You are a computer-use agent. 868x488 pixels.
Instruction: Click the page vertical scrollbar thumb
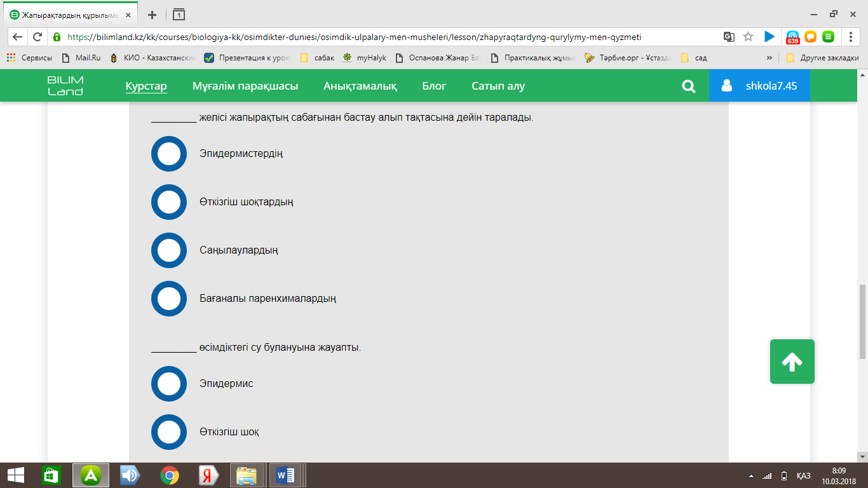pos(862,322)
